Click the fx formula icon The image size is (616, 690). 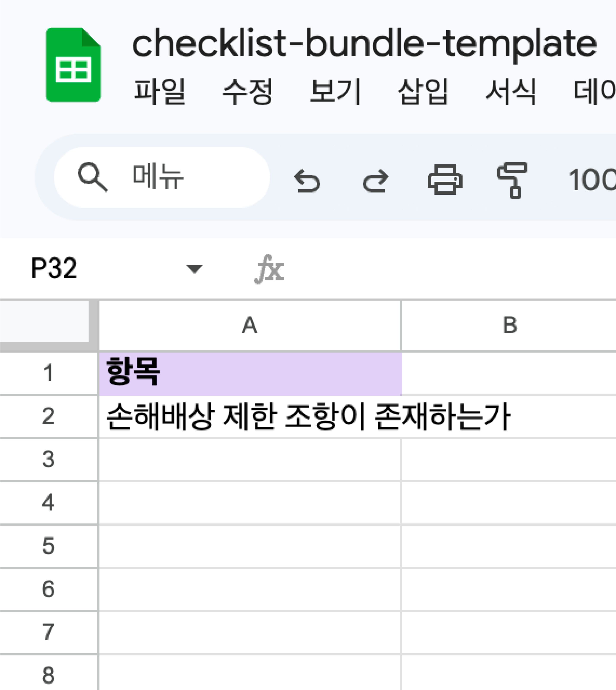[x=269, y=269]
